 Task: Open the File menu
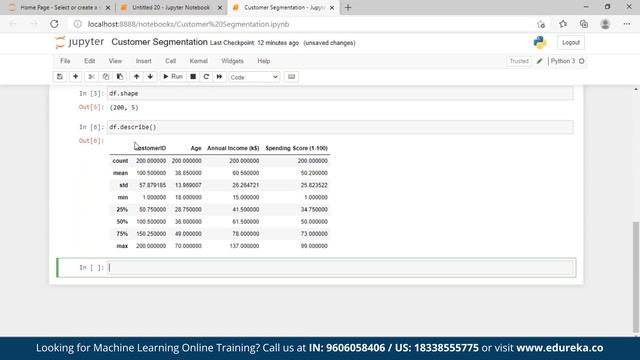(65, 61)
